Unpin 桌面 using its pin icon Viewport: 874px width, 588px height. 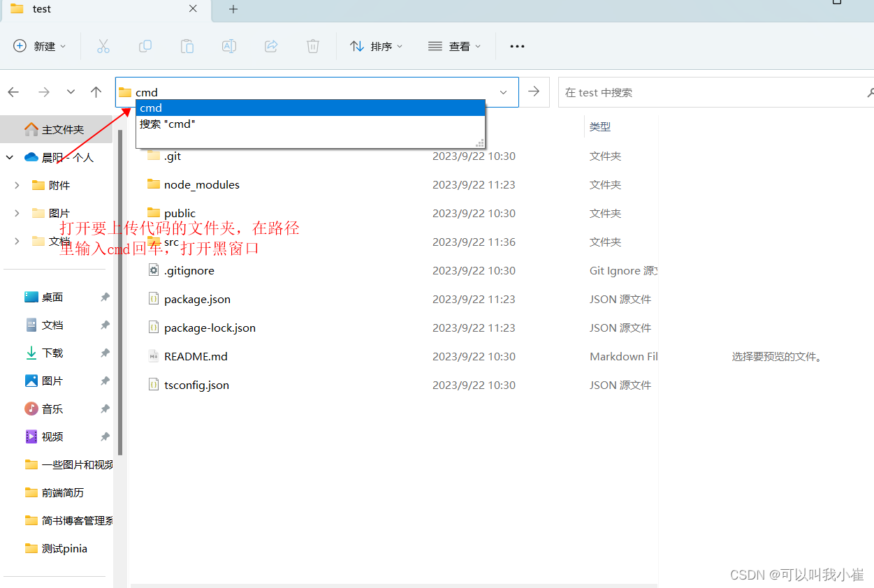[x=105, y=297]
